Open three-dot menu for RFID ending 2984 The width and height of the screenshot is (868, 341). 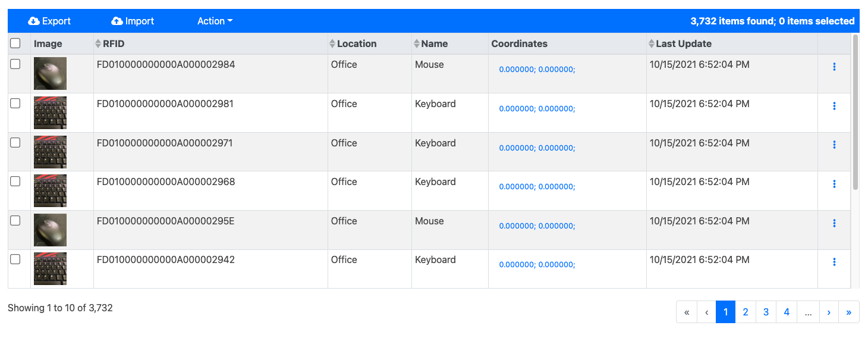[x=834, y=67]
